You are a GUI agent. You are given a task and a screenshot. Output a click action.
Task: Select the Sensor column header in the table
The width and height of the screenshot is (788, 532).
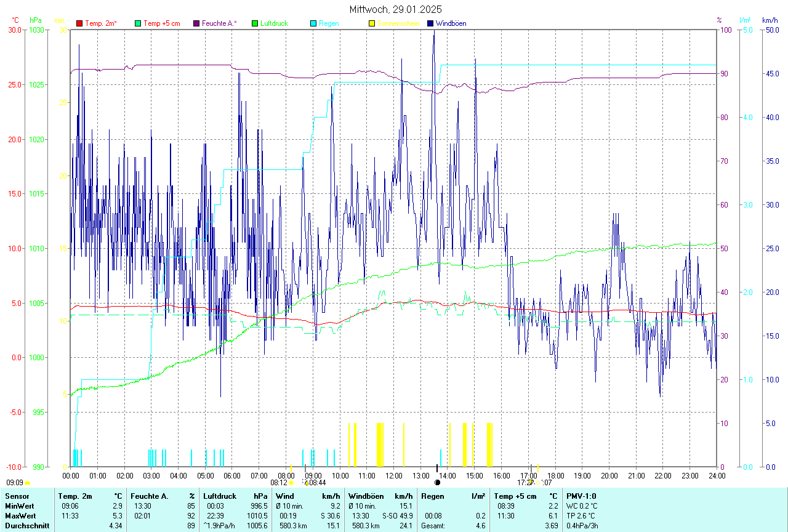point(16,496)
